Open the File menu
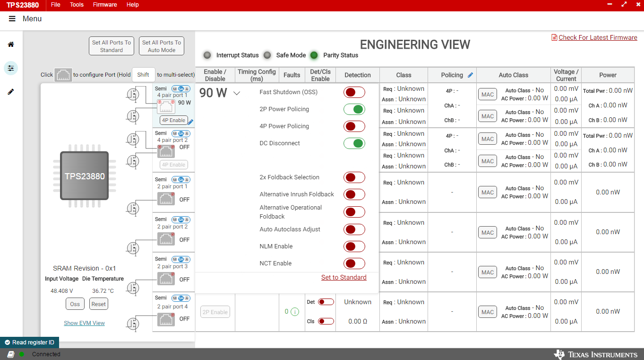Screen dimensions: 644x360 (x=56, y=5)
